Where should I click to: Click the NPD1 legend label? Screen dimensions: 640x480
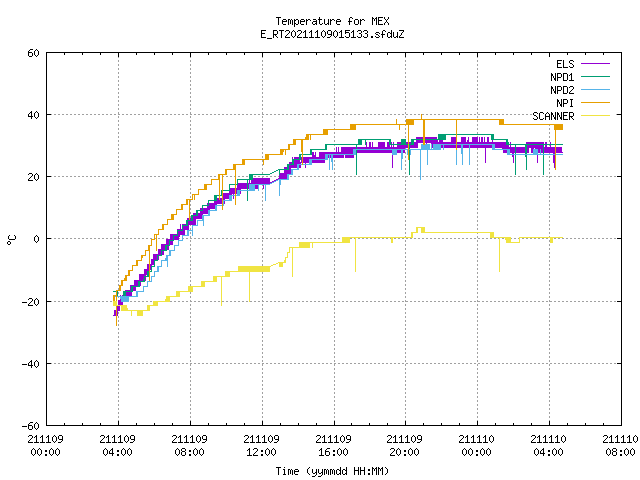(562, 77)
